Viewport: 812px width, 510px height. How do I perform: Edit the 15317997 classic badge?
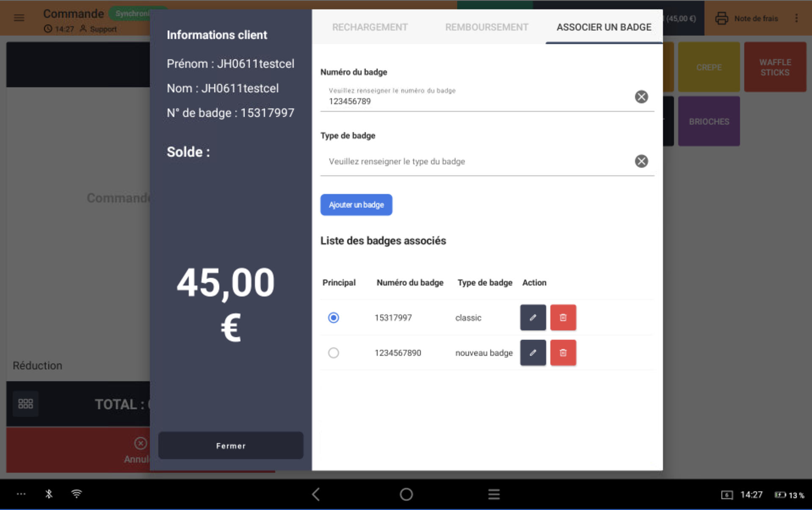click(533, 317)
